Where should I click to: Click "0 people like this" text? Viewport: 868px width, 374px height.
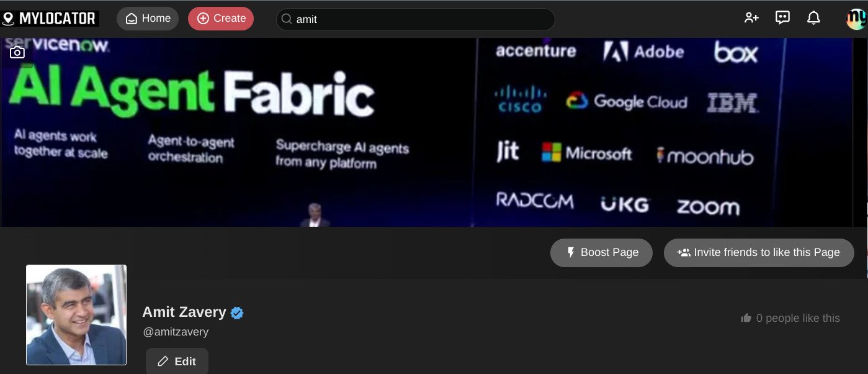[798, 318]
